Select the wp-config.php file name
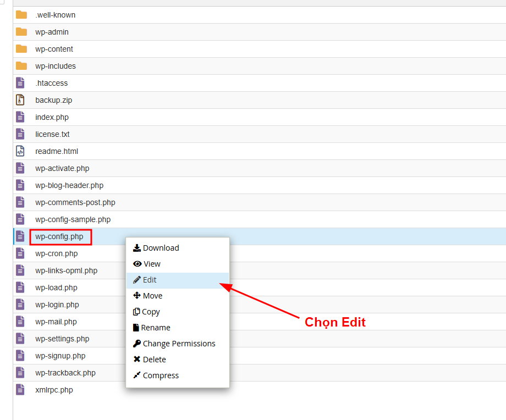Image resolution: width=506 pixels, height=420 pixels. pos(59,237)
